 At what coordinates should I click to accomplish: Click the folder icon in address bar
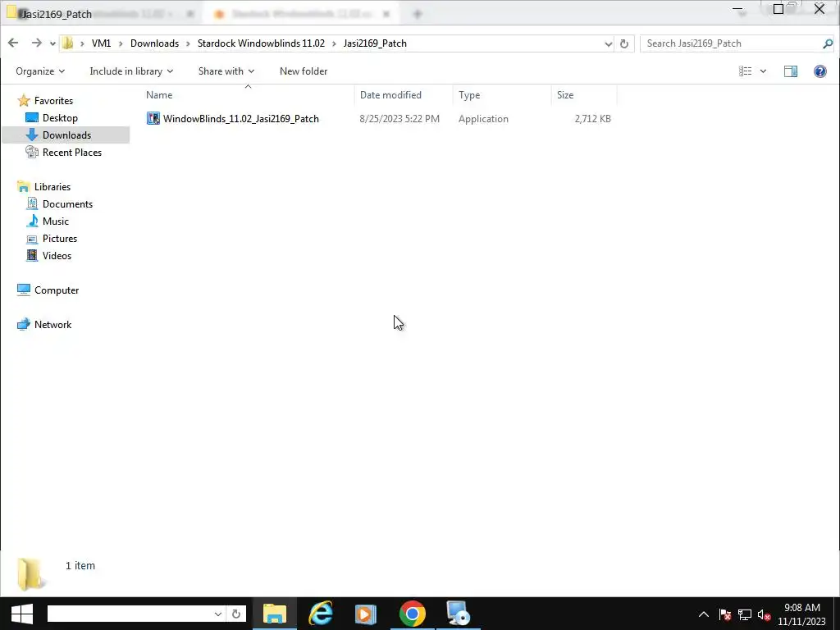67,43
